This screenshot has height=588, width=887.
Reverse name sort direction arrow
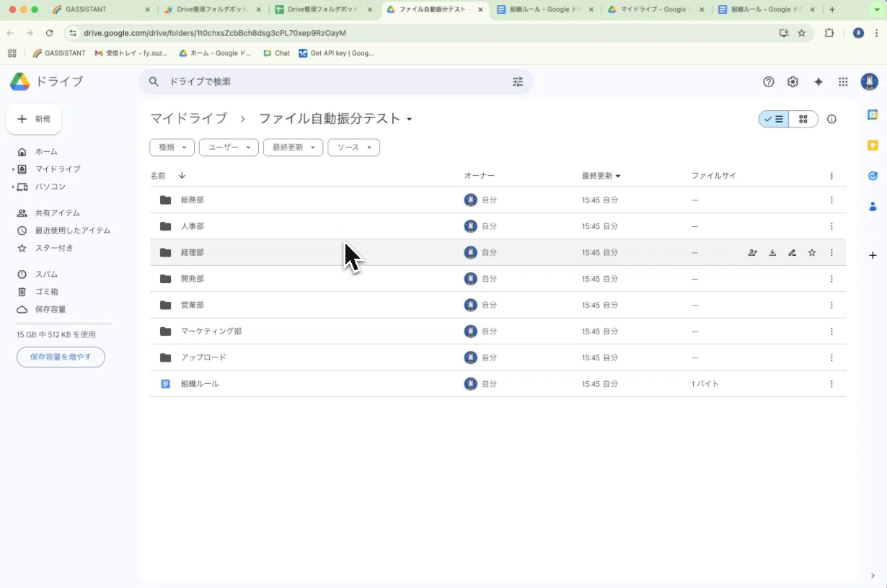pyautogui.click(x=182, y=176)
